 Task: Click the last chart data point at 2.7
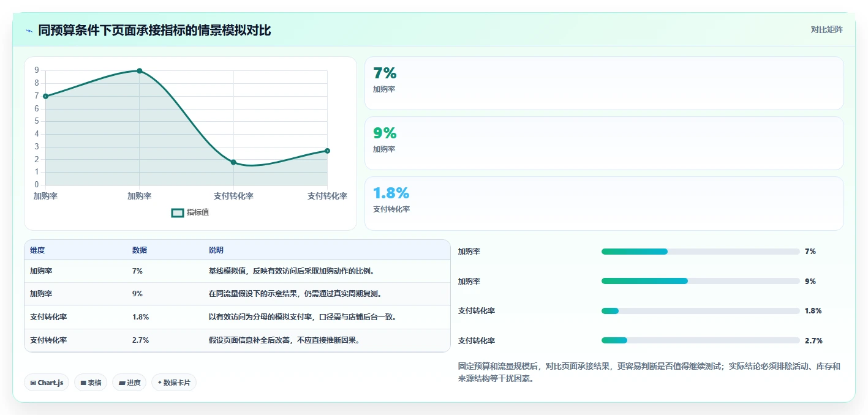pyautogui.click(x=327, y=151)
